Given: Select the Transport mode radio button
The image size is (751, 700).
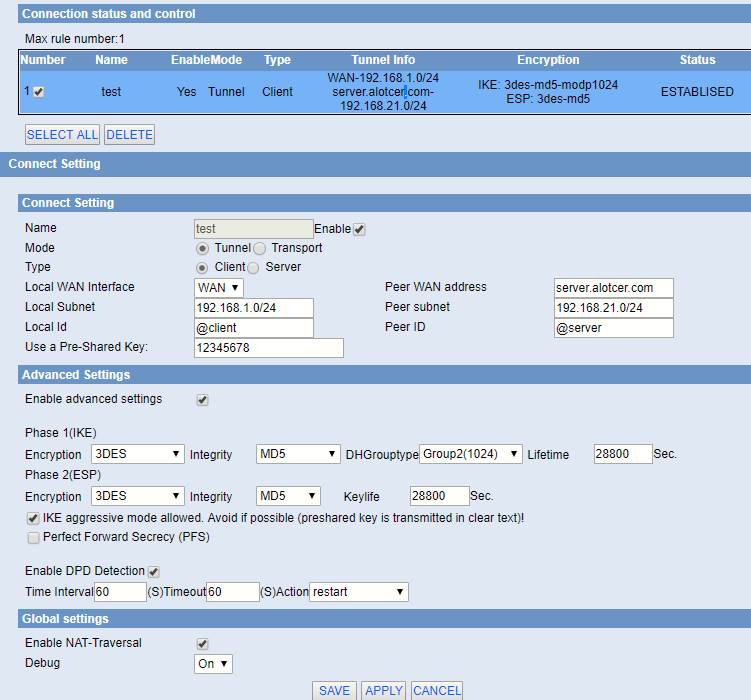Looking at the screenshot, I should pos(260,248).
